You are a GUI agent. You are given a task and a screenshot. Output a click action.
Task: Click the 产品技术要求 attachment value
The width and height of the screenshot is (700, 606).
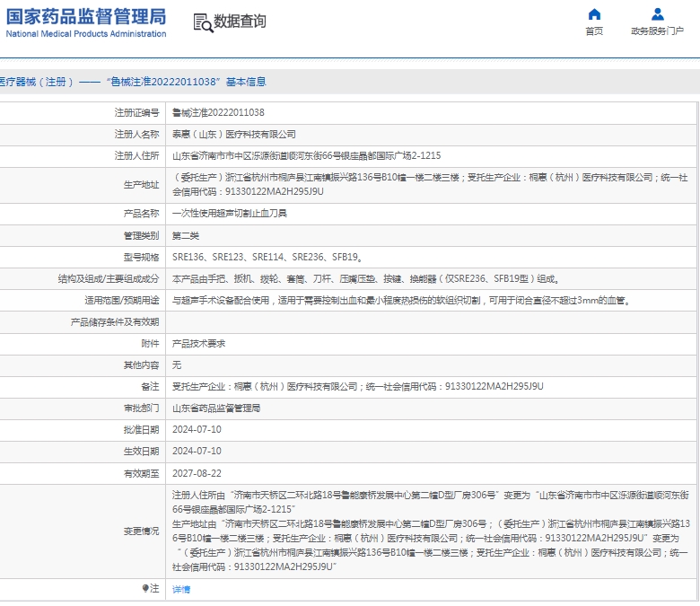click(198, 344)
